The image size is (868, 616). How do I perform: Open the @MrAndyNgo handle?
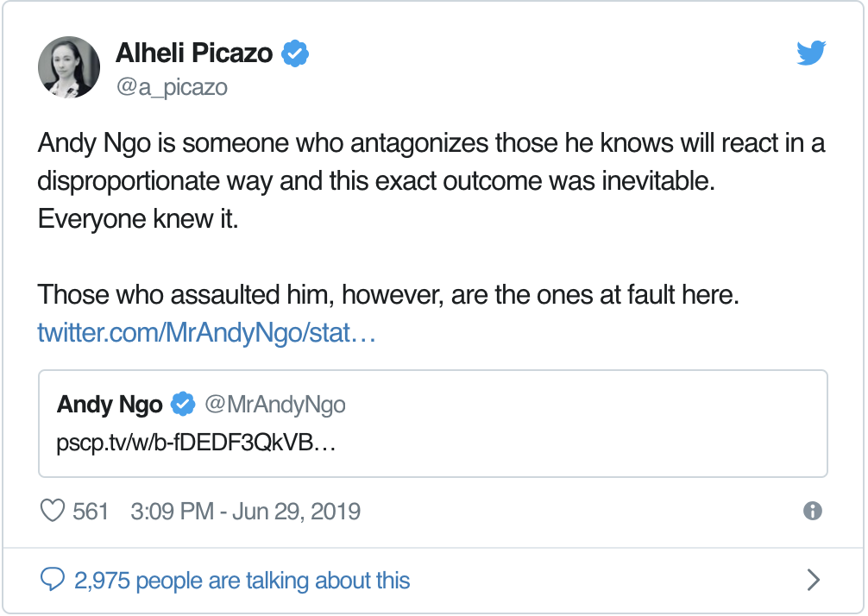click(x=275, y=405)
